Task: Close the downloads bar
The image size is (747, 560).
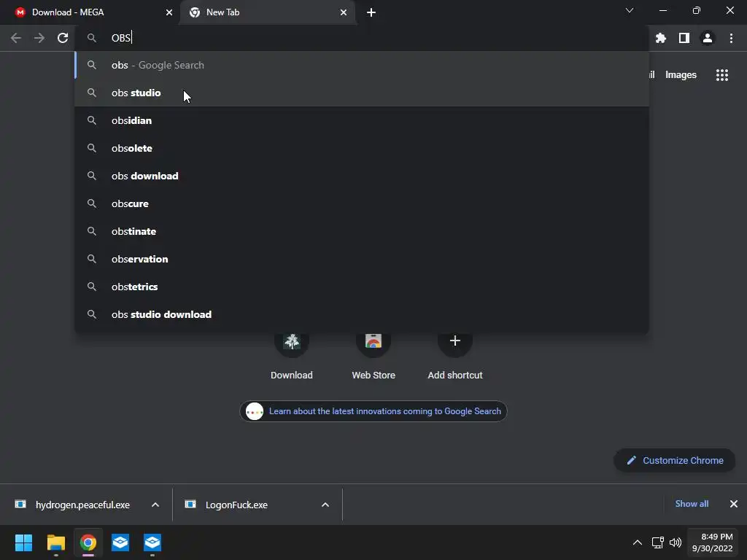Action: (x=734, y=504)
